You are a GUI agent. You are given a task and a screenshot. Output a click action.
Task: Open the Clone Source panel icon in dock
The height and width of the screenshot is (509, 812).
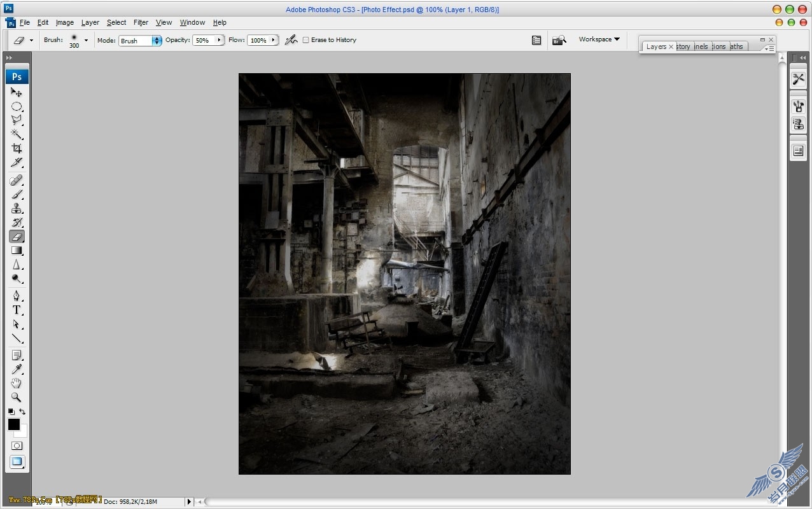coord(798,124)
